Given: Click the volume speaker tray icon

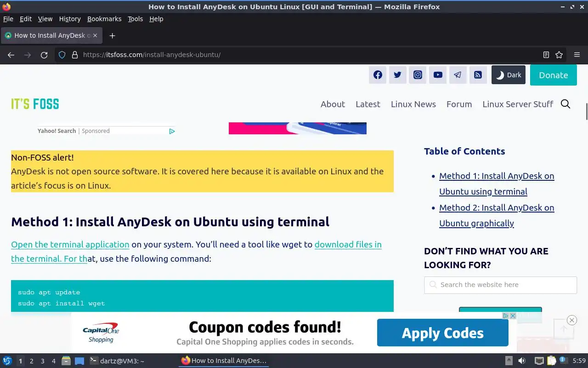Looking at the screenshot, I should [522, 361].
